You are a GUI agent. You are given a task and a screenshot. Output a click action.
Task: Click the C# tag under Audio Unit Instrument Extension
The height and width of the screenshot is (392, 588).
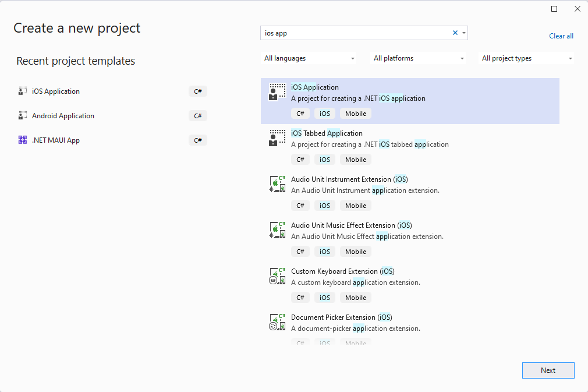tap(300, 206)
